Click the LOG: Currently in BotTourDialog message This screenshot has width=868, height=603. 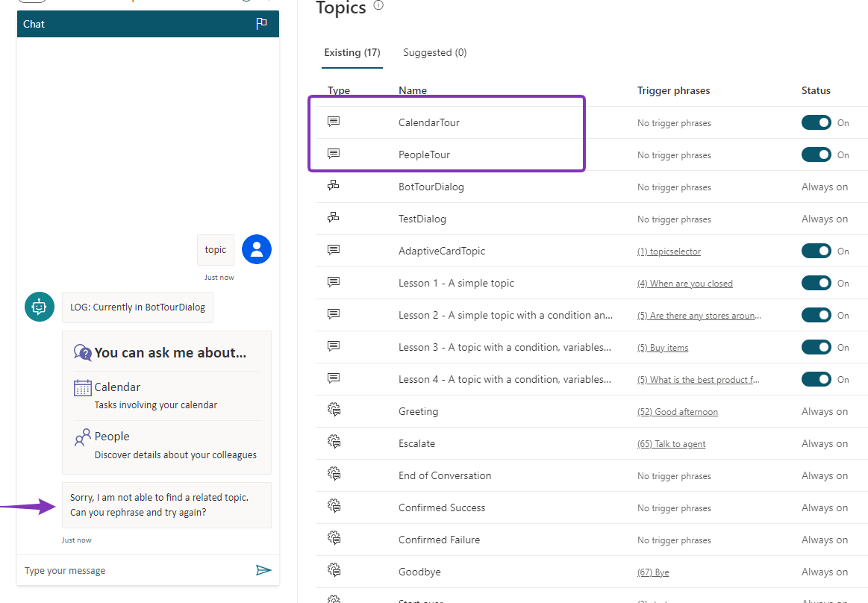[138, 307]
